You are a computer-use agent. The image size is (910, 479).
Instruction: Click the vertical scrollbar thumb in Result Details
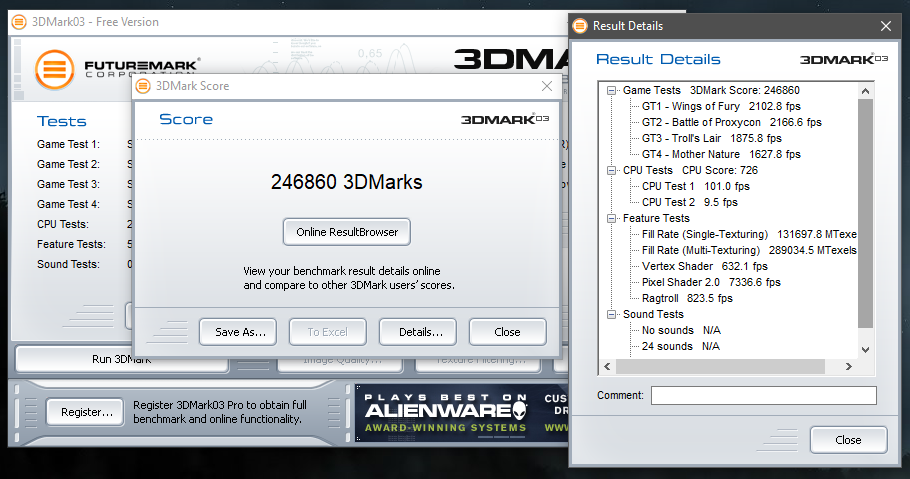pos(865,213)
